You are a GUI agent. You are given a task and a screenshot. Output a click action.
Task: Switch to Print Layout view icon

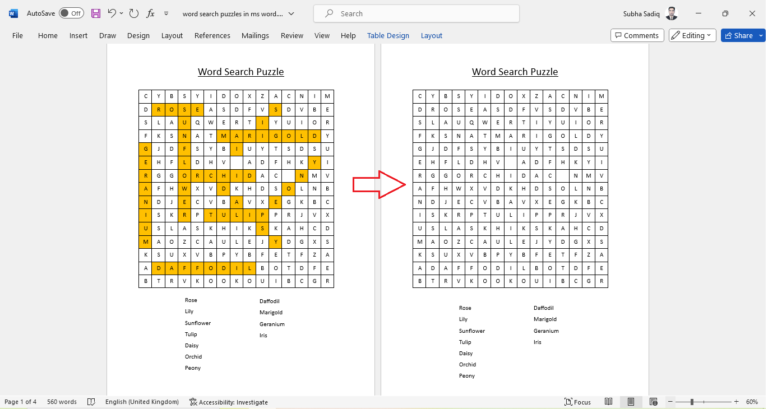coord(631,402)
